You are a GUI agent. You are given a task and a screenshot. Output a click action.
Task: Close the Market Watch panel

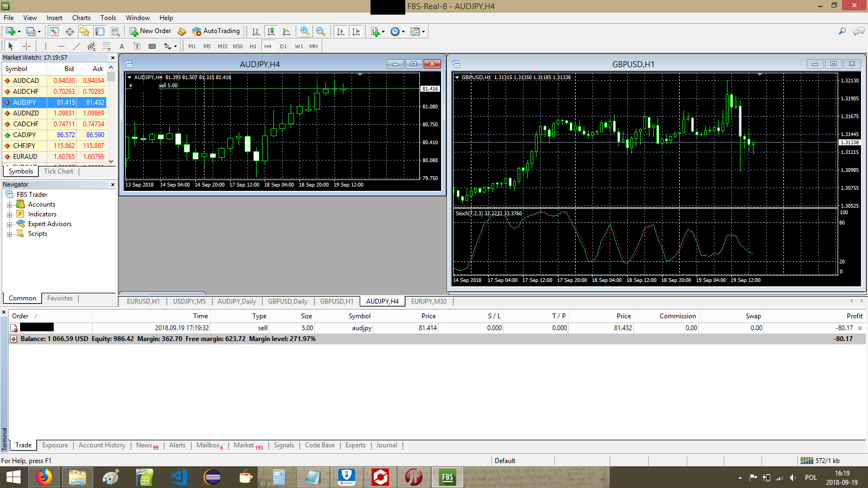click(113, 57)
